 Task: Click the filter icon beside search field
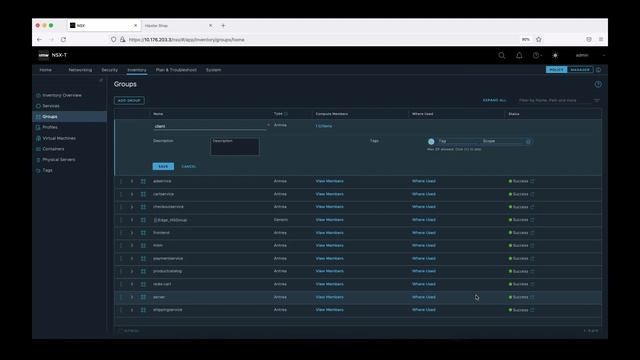(597, 100)
